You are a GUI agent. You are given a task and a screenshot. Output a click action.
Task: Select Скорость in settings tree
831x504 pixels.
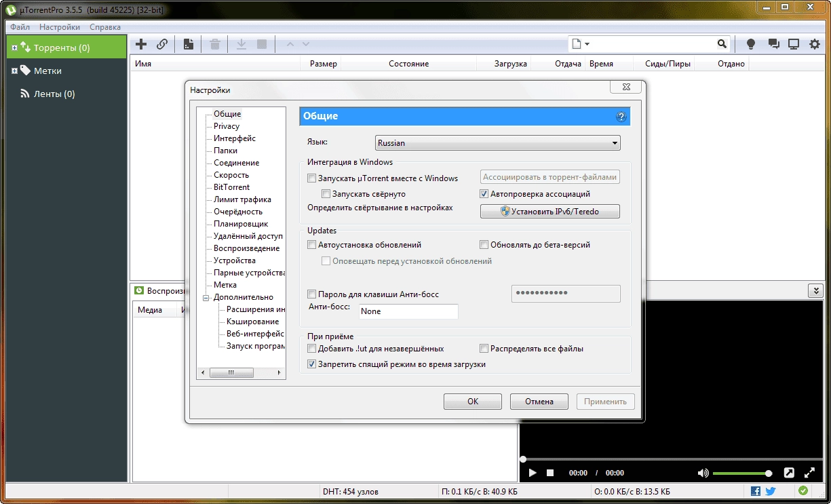pyautogui.click(x=231, y=175)
